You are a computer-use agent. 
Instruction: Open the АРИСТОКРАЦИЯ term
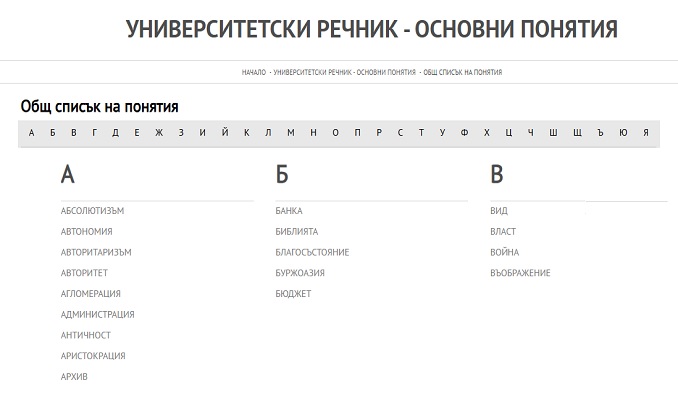pos(93,356)
